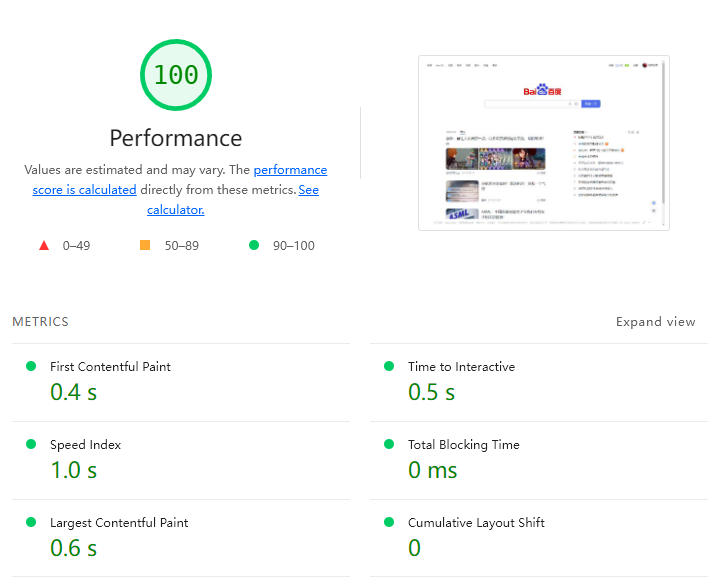This screenshot has width=718, height=585.
Task: Click green dot beside Cumulative Layout Shift
Action: [389, 522]
